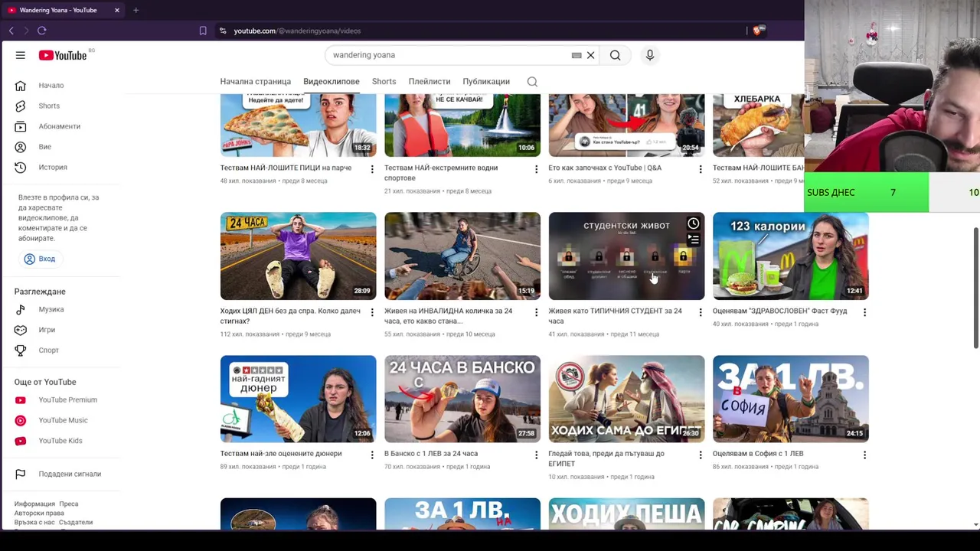Browse Спорт category
Viewport: 980px width, 551px height.
(48, 350)
